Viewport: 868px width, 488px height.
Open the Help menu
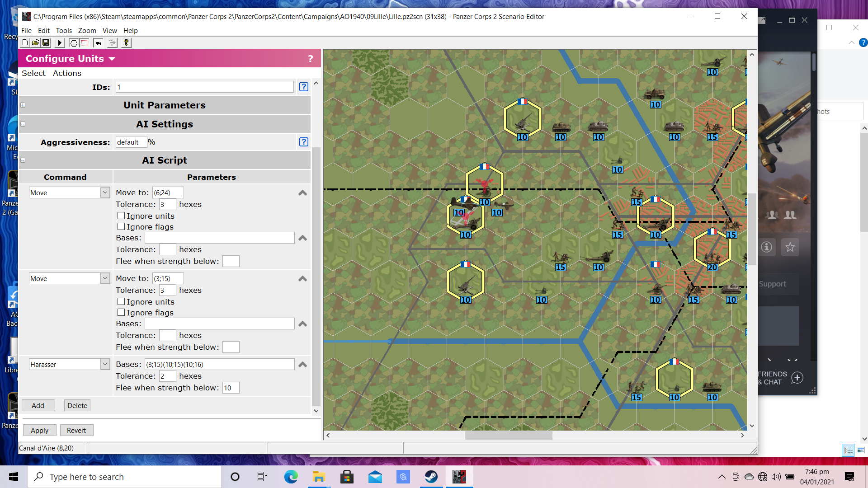pyautogui.click(x=130, y=31)
